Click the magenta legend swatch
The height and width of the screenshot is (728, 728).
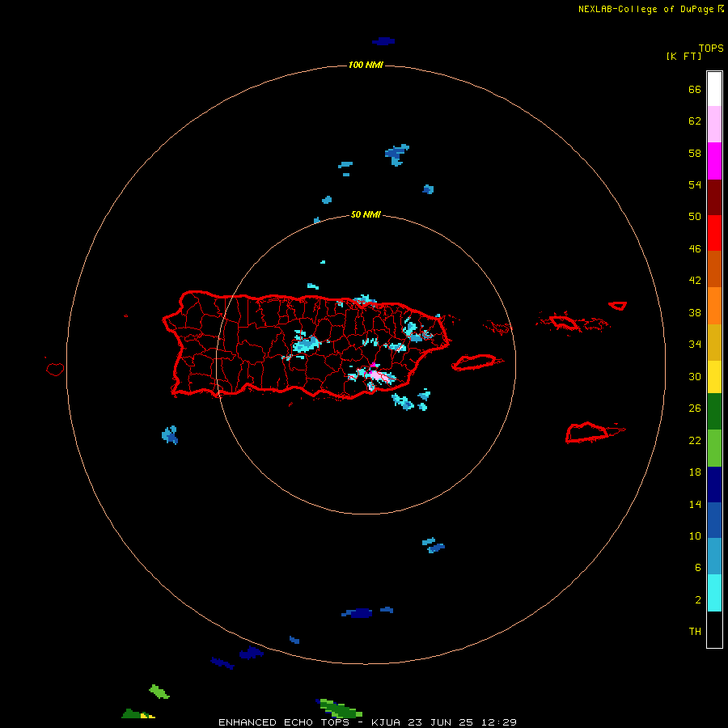tap(714, 161)
